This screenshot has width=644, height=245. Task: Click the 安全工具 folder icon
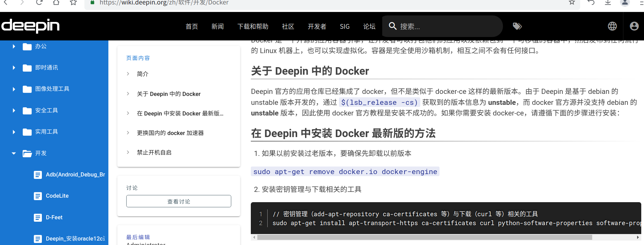pyautogui.click(x=27, y=111)
